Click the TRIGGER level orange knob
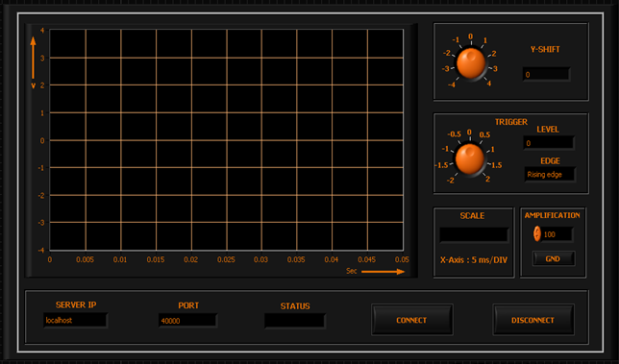 pos(469,158)
